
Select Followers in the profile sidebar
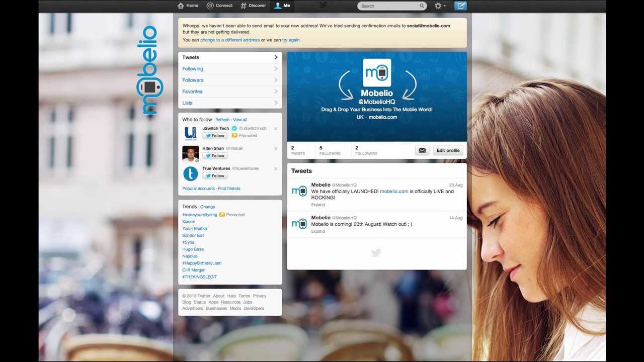[230, 80]
